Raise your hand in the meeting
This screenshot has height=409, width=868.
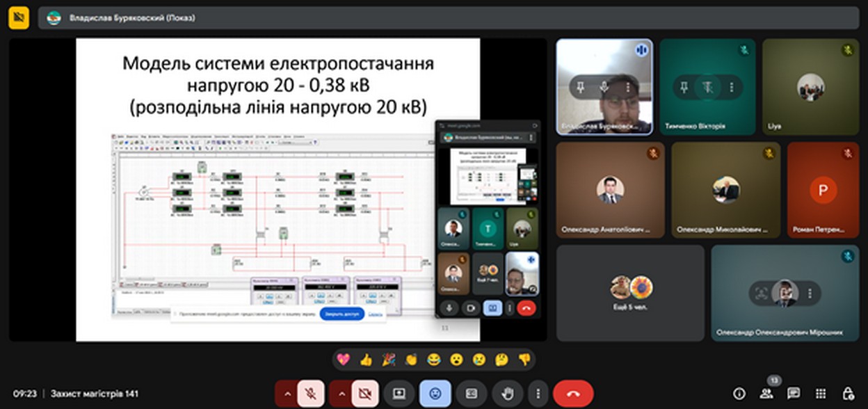tap(507, 394)
